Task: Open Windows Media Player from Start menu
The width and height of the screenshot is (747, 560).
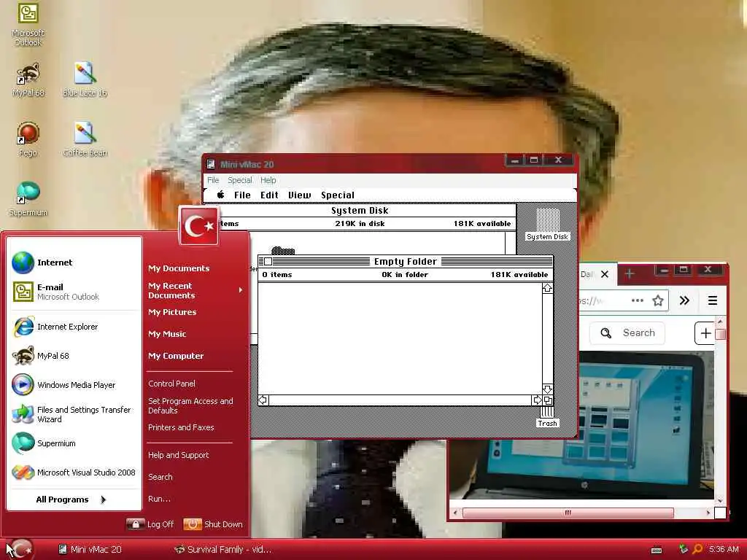Action: point(75,385)
